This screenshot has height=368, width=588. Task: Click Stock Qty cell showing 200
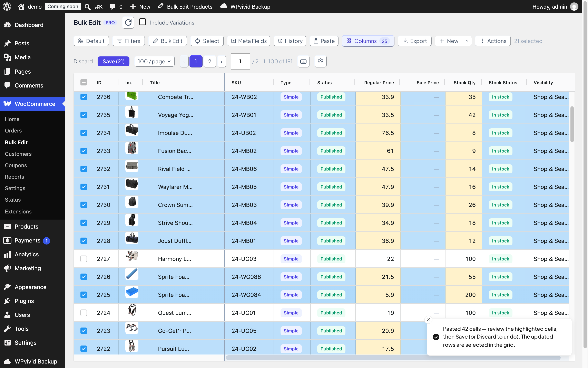click(x=463, y=295)
